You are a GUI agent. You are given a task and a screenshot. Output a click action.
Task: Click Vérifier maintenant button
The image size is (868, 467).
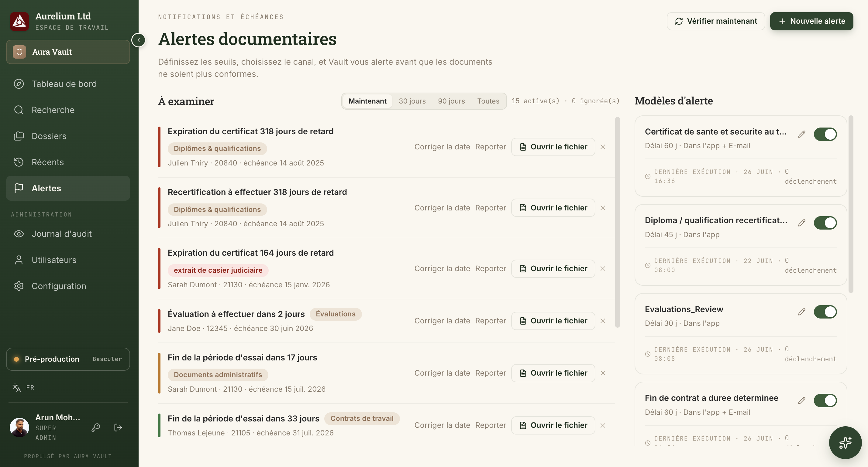716,21
